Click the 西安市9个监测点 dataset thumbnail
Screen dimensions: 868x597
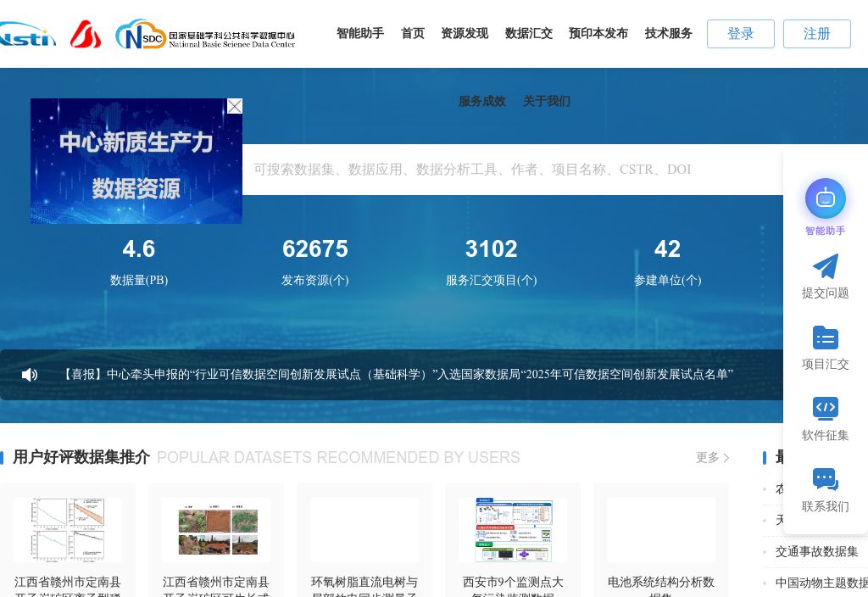(x=513, y=530)
